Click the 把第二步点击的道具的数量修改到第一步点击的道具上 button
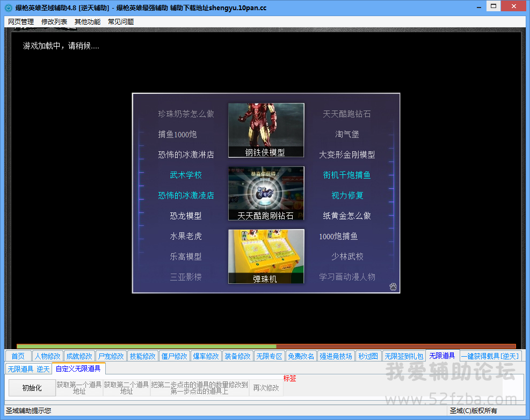530x420 pixels. (x=199, y=388)
